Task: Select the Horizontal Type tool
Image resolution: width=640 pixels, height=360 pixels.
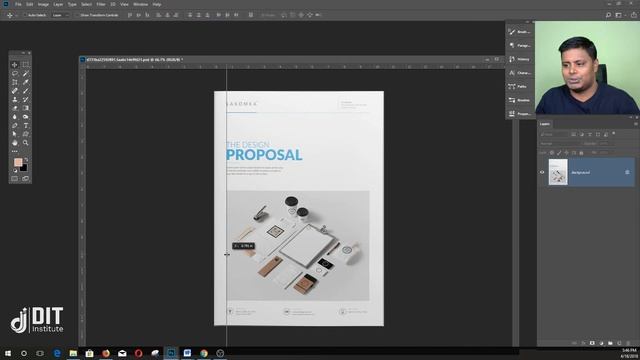Action: [x=26, y=125]
